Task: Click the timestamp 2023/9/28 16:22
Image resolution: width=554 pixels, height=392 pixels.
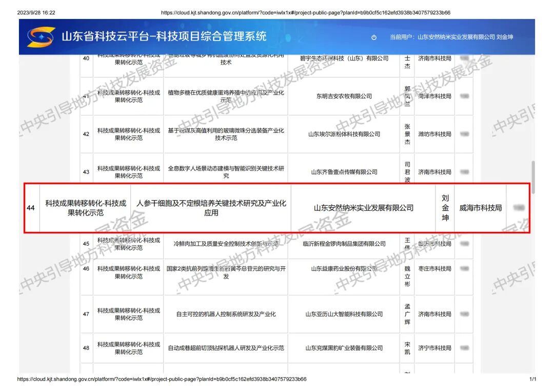Action: tap(36, 13)
